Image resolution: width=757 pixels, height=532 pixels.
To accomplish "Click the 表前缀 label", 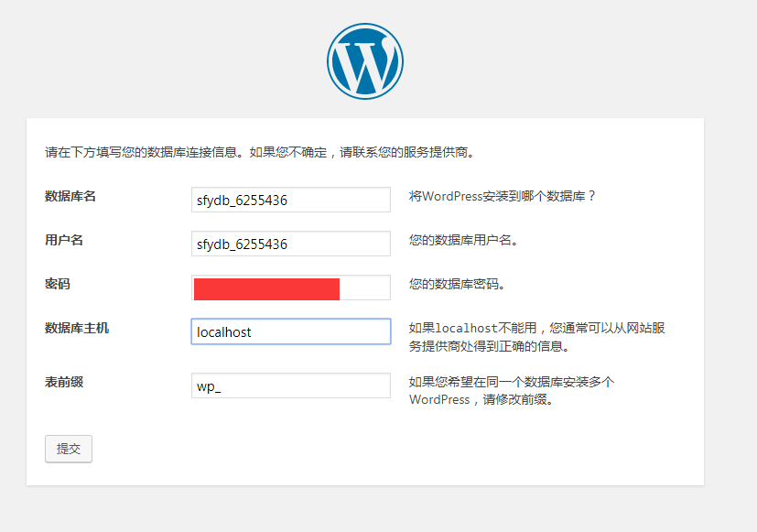I will coord(64,383).
